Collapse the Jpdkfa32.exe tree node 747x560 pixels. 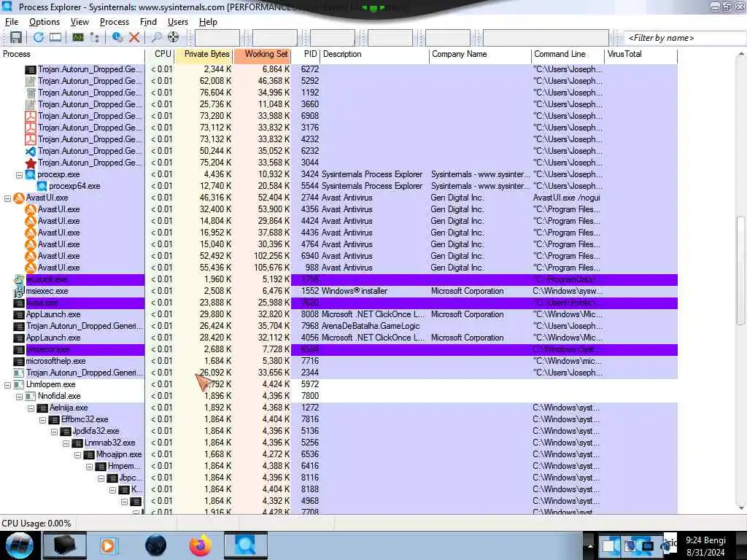54,432
